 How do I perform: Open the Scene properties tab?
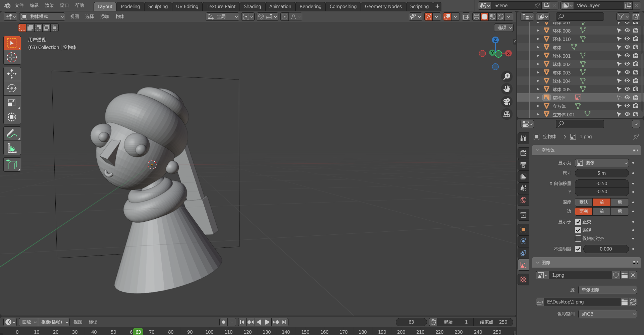point(523,188)
